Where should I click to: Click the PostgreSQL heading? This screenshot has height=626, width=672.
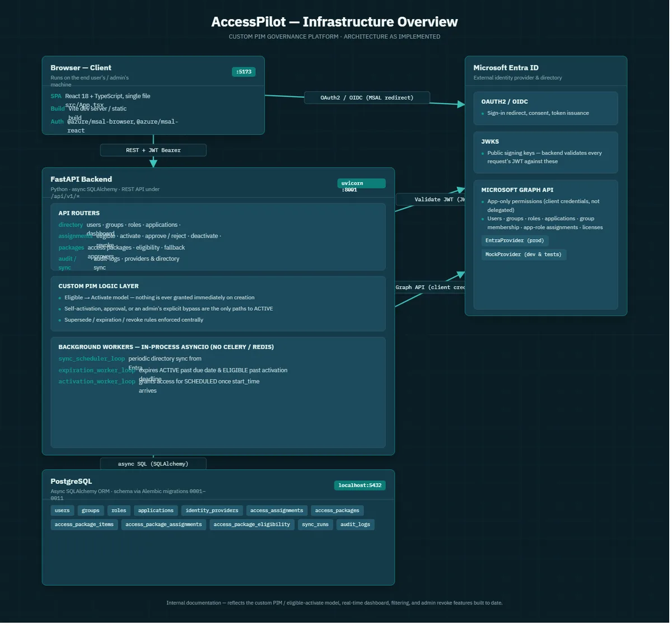71,482
